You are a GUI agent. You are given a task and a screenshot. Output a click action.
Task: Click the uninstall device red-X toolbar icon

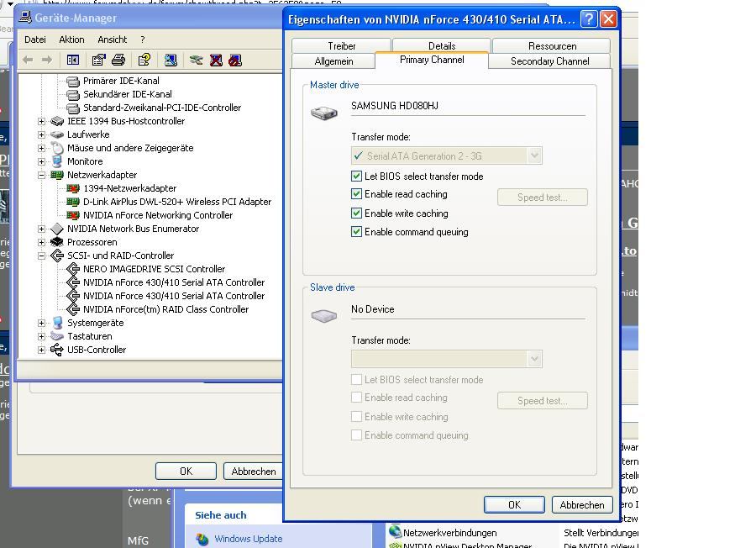(x=216, y=60)
